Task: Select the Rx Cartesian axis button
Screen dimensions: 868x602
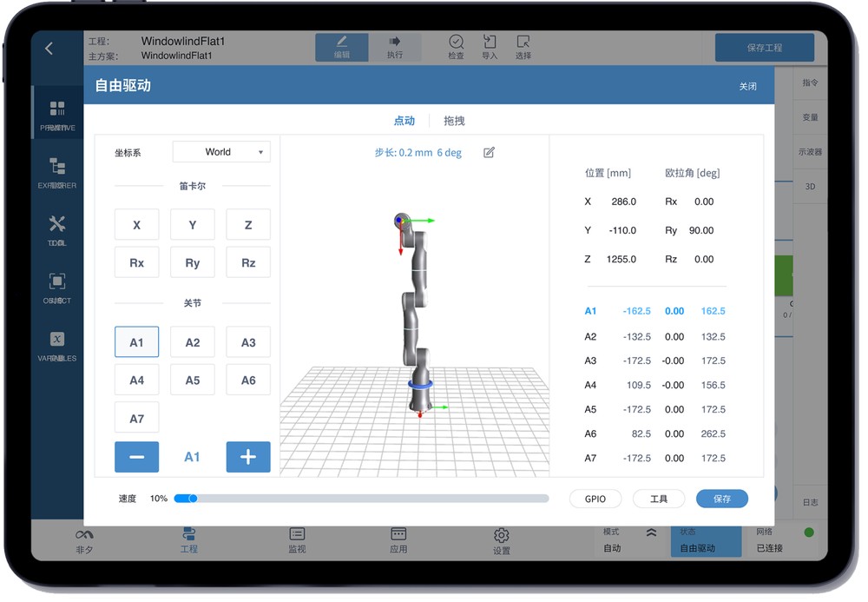Action: click(x=136, y=262)
